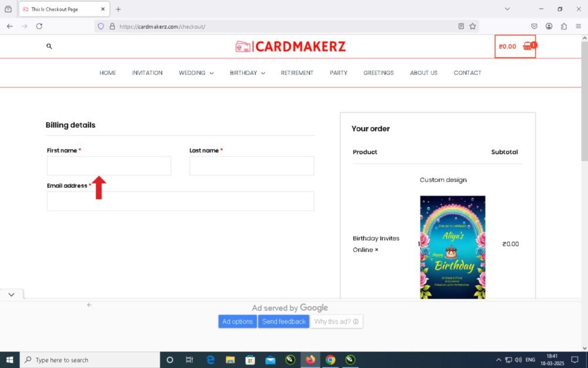Click the search magnifier icon
This screenshot has height=368, width=588.
(x=49, y=46)
